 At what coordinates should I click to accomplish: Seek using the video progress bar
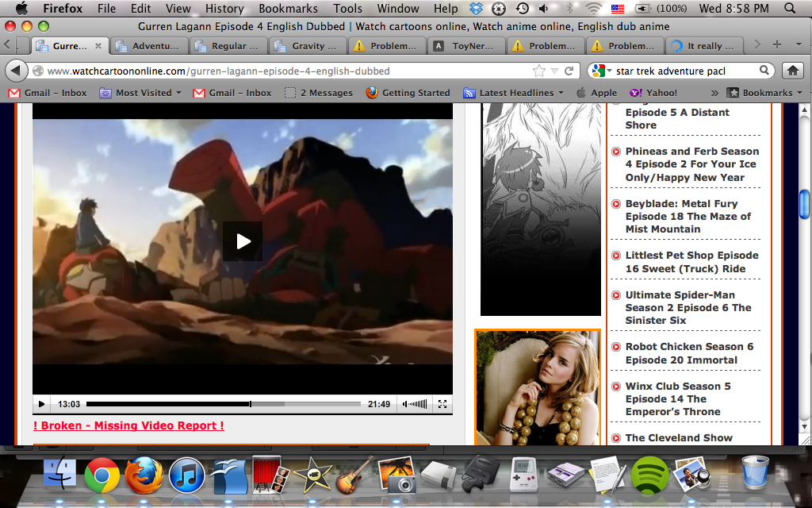pos(223,404)
